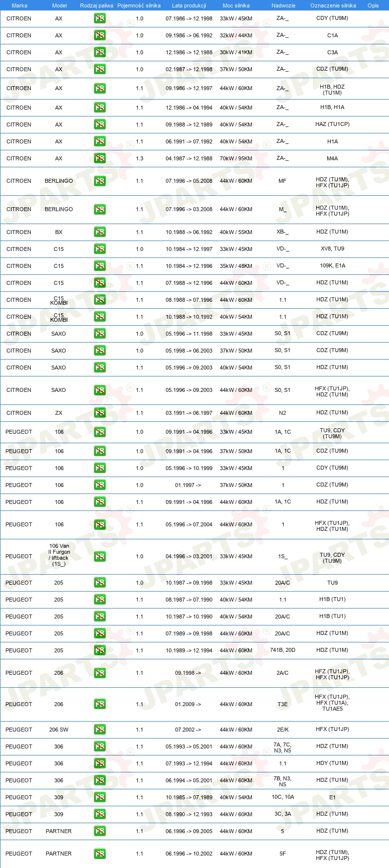Select the 70kW / 95KM power cell
389x868 pixels.
(x=236, y=158)
